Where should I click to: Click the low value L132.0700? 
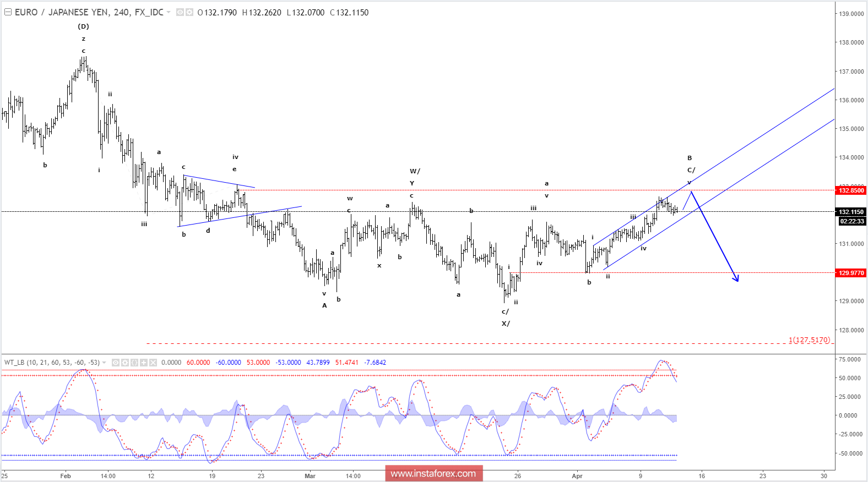(x=306, y=12)
